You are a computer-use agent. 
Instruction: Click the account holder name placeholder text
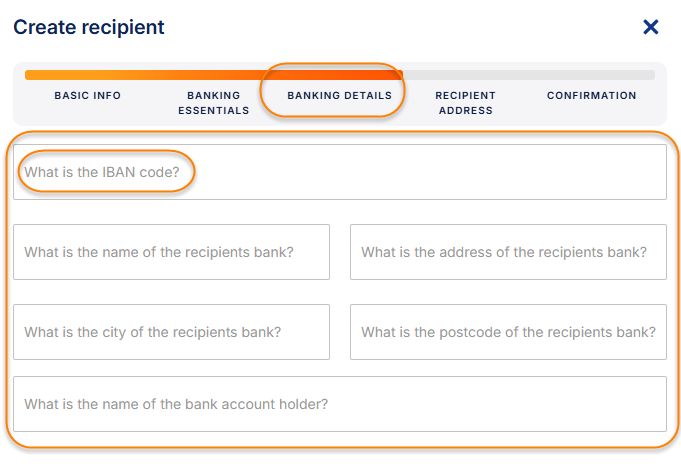tap(176, 404)
